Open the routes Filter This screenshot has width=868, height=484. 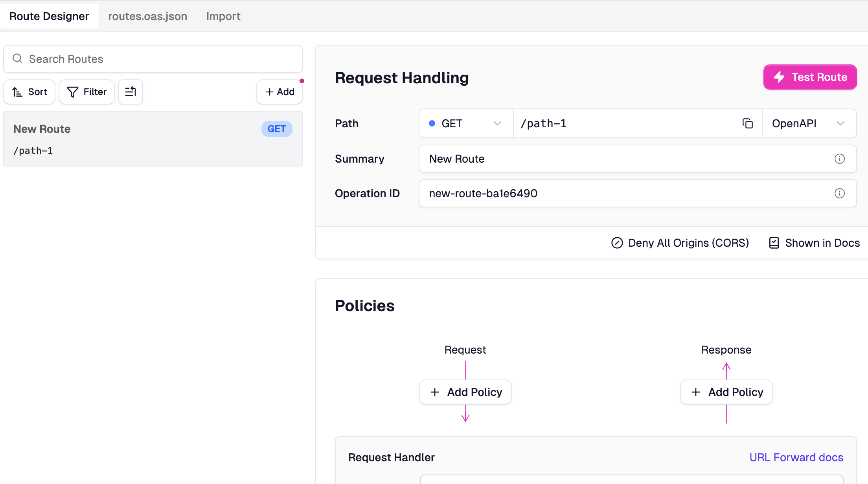pyautogui.click(x=86, y=92)
